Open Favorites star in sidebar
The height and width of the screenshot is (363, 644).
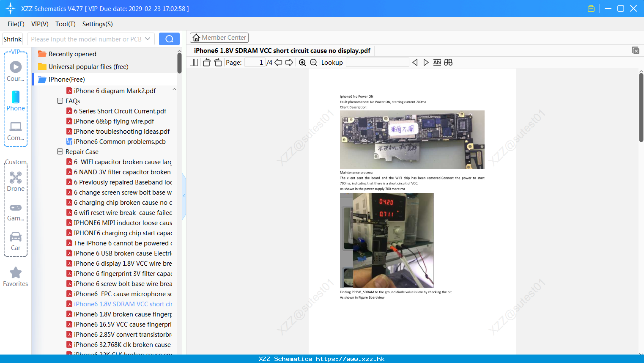pos(16,277)
